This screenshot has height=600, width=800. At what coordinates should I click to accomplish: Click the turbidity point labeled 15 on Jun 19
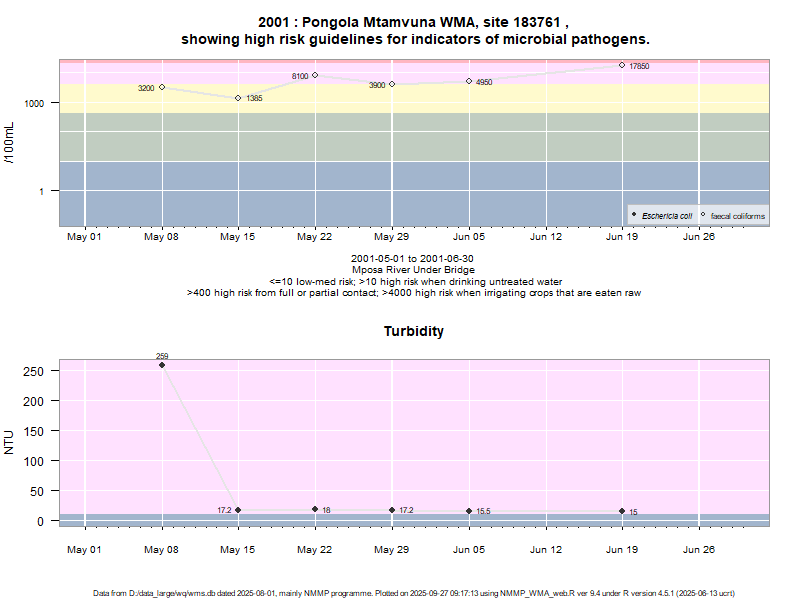click(x=621, y=511)
